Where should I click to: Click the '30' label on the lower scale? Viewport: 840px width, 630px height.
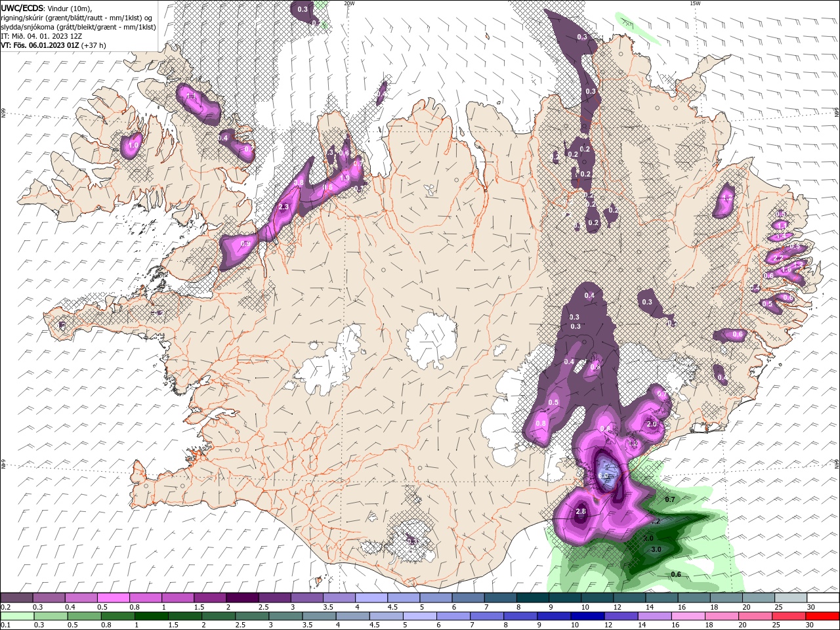coord(808,626)
